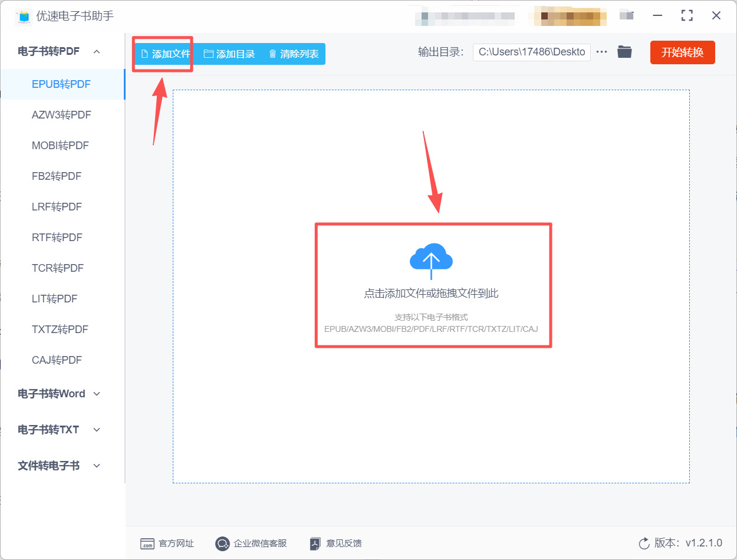Click 点击添加文件或拖拽文件到此 text
Screen dimensions: 737x560
tap(431, 294)
